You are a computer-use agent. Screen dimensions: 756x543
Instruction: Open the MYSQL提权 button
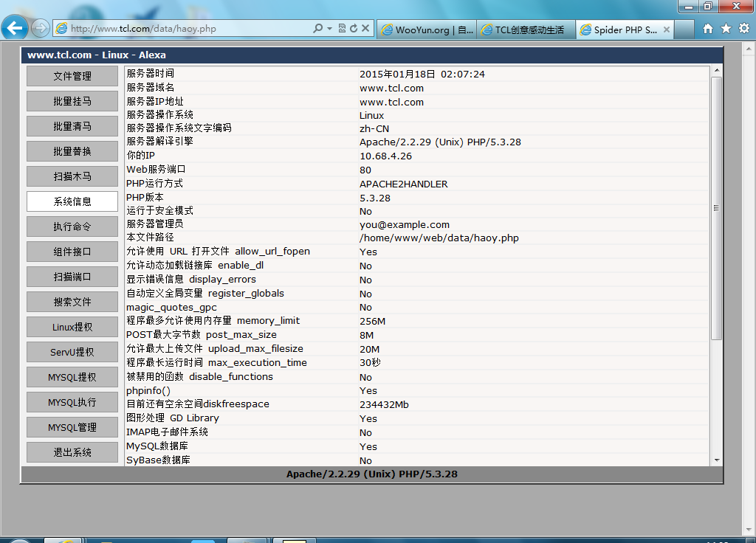(72, 377)
